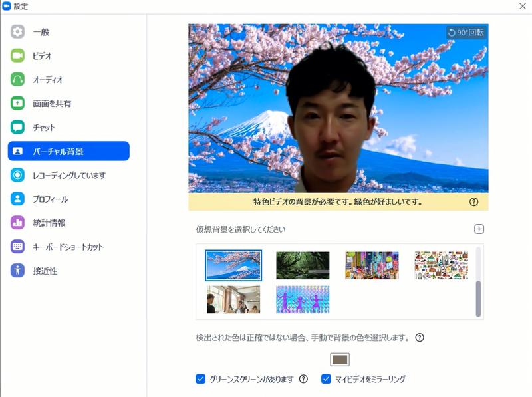Open Recording (レコーディングしています) icon
Viewport: 532px width, 397px height.
[18, 176]
